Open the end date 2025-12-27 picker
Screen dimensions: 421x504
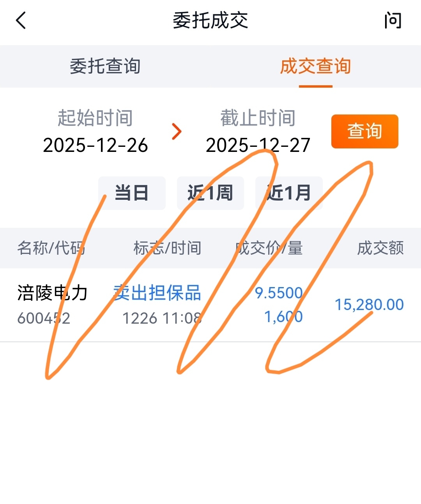[258, 145]
